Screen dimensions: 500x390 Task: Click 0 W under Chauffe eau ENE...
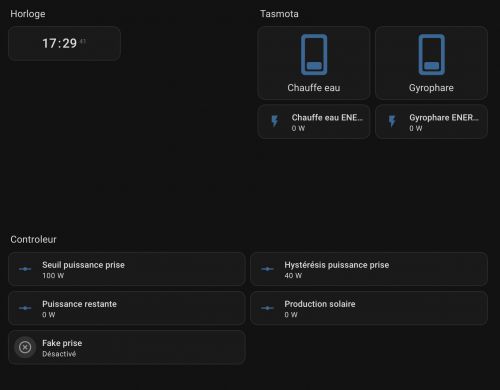[x=298, y=128]
